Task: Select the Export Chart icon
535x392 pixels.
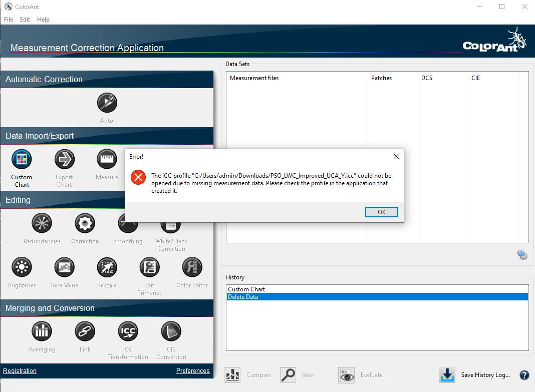Action: (x=65, y=159)
